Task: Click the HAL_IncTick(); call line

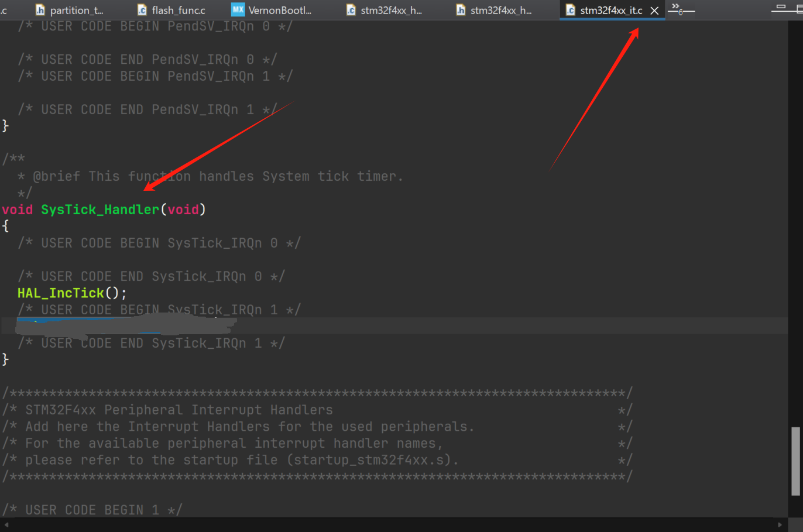Action: point(72,293)
